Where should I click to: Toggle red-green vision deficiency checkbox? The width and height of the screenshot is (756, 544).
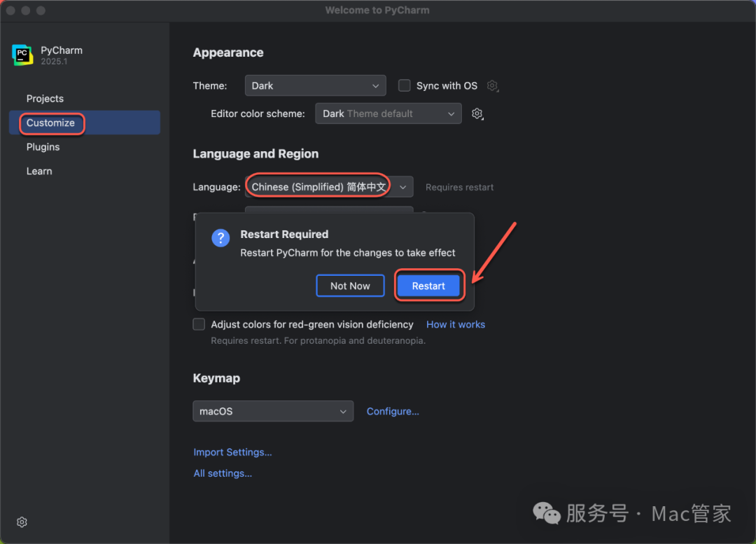pos(199,324)
